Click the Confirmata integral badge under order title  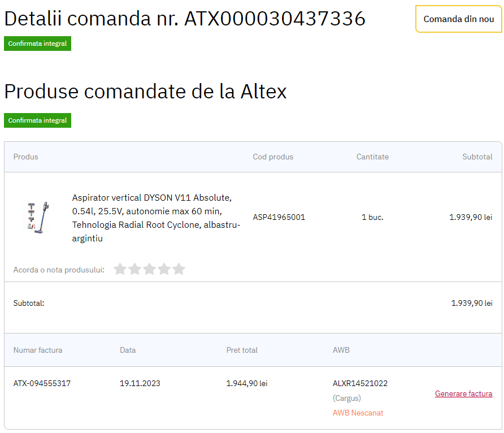coord(37,44)
